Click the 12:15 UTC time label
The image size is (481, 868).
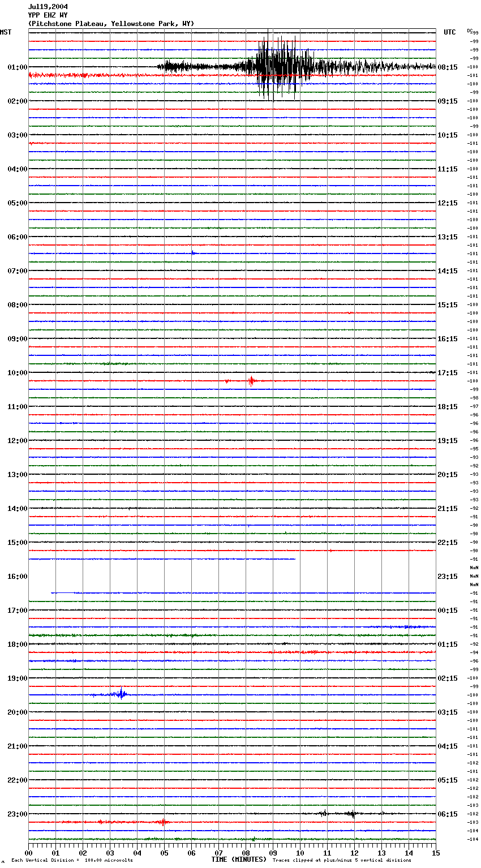(448, 203)
